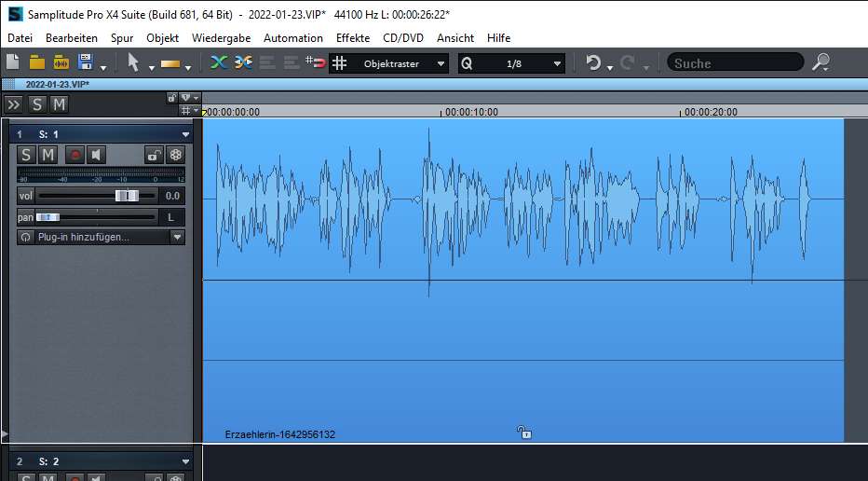
Task: Open the Effekte menu
Action: pyautogui.click(x=352, y=38)
